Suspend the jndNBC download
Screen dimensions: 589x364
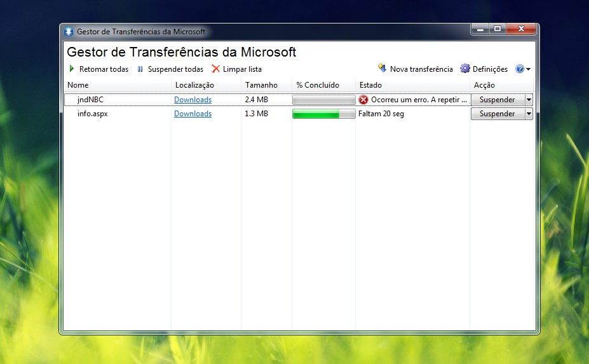498,100
